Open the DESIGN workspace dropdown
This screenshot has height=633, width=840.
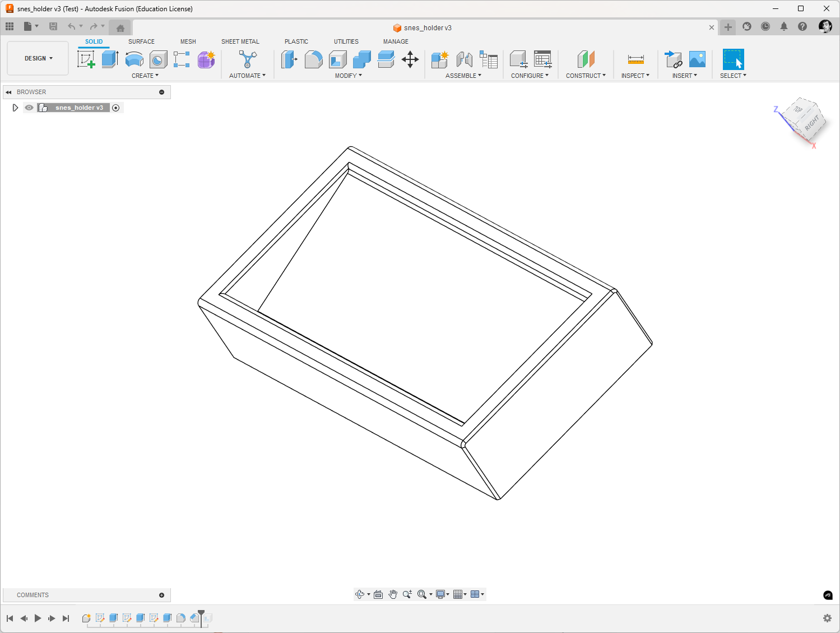point(38,58)
